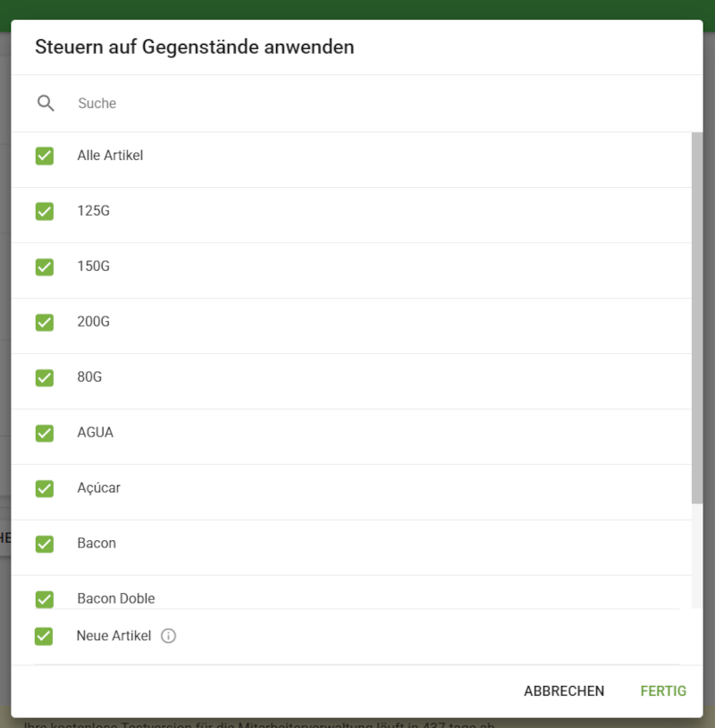This screenshot has height=728, width=715.
Task: Click the ABBRECHEN button
Action: click(563, 690)
